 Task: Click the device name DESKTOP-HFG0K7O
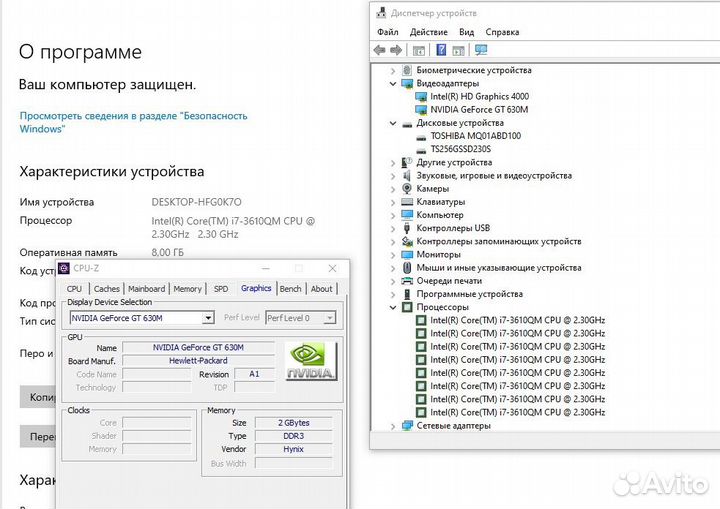pyautogui.click(x=197, y=202)
